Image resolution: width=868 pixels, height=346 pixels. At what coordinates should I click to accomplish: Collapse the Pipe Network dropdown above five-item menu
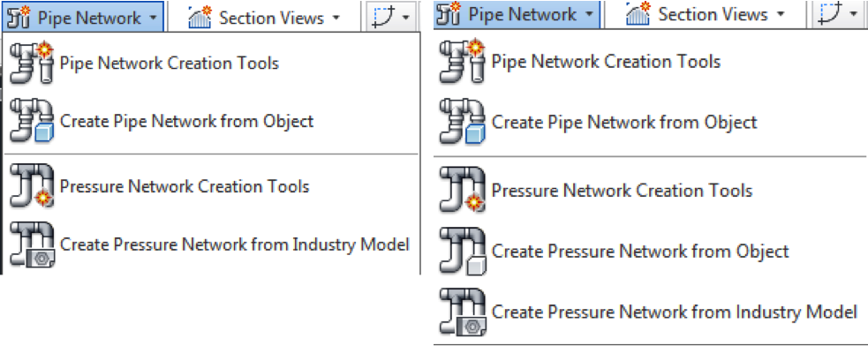516,14
